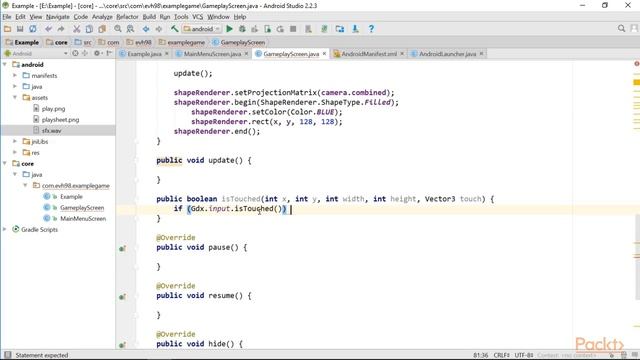
Task: Click the error indicator at top of editor stripe
Action: coord(637,64)
